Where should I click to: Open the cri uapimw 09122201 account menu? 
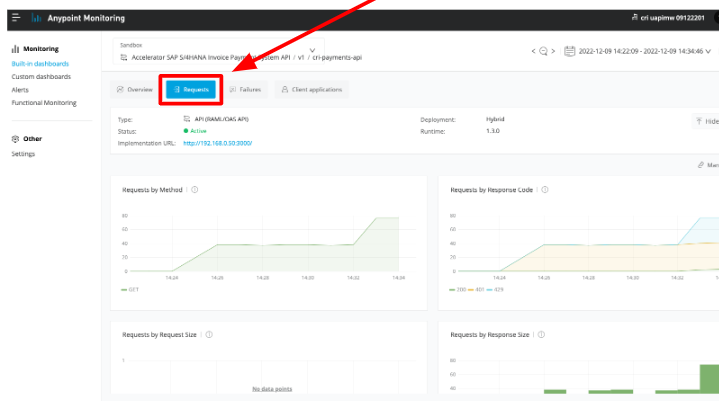click(668, 18)
